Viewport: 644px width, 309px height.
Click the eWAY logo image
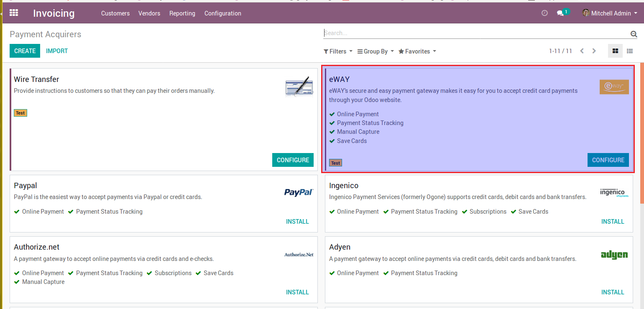614,87
